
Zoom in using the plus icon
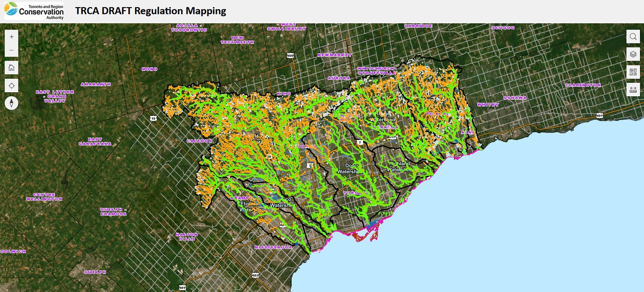(x=11, y=36)
